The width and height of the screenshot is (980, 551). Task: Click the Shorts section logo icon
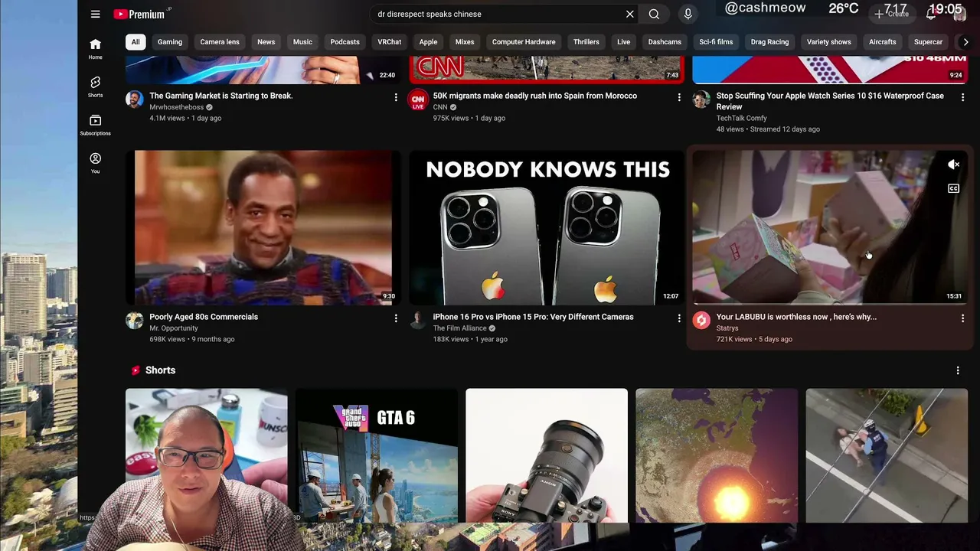click(136, 370)
